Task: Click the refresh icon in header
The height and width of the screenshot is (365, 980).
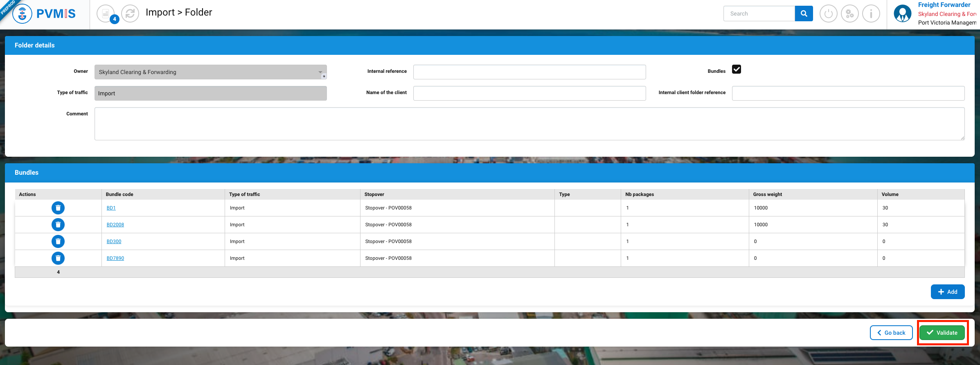Action: click(130, 14)
